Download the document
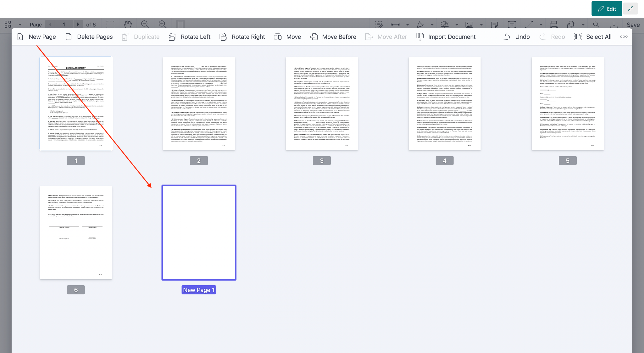The width and height of the screenshot is (644, 353). (x=614, y=24)
